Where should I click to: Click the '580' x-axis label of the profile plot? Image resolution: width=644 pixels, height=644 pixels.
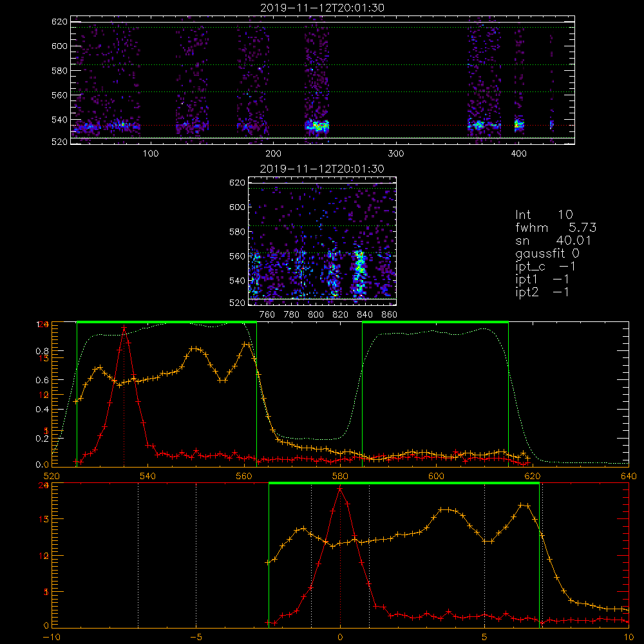(340, 476)
